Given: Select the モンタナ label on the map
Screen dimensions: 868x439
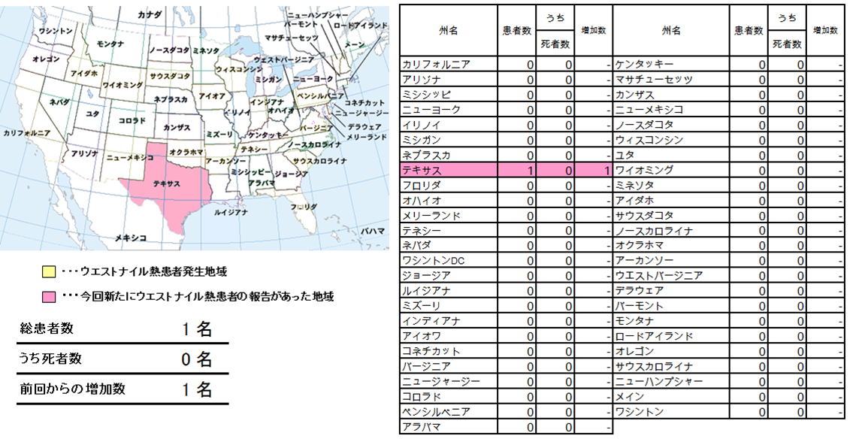Looking at the screenshot, I should point(110,44).
